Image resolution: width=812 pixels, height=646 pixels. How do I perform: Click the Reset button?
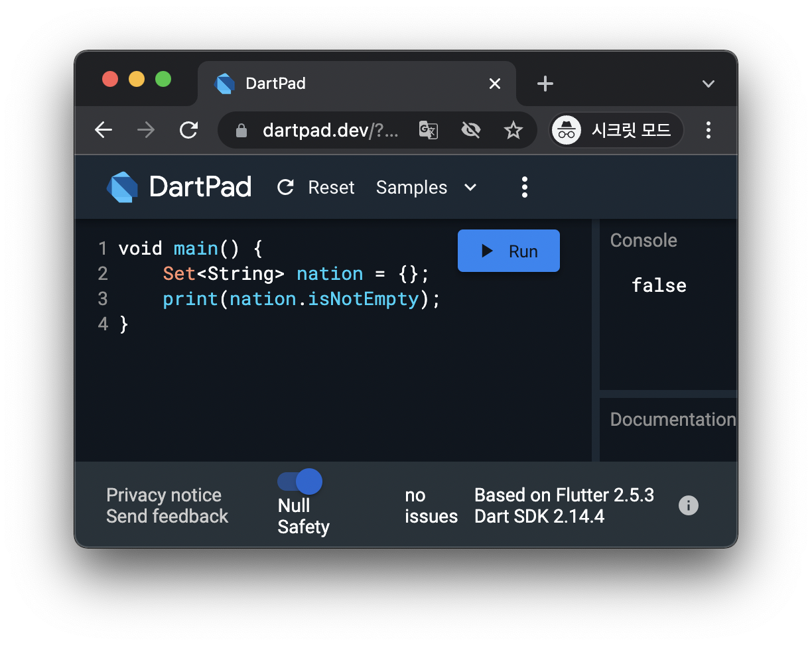point(316,188)
